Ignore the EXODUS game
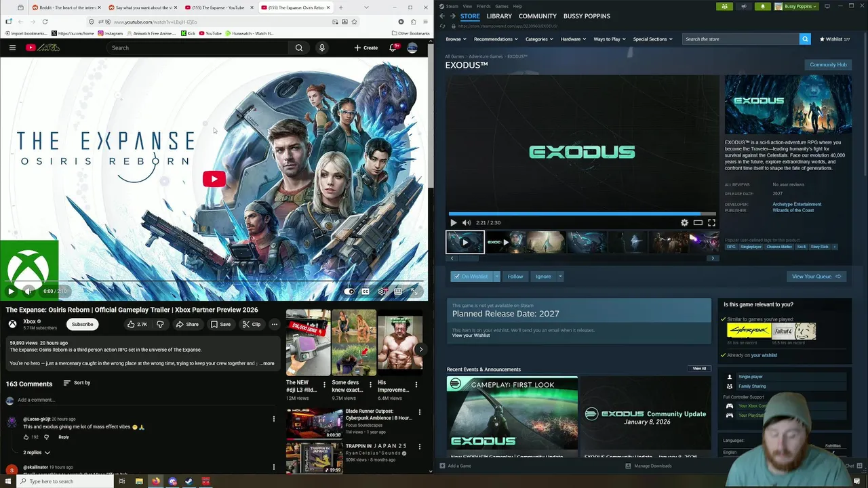Screen dimensions: 868x488 pos(543,277)
